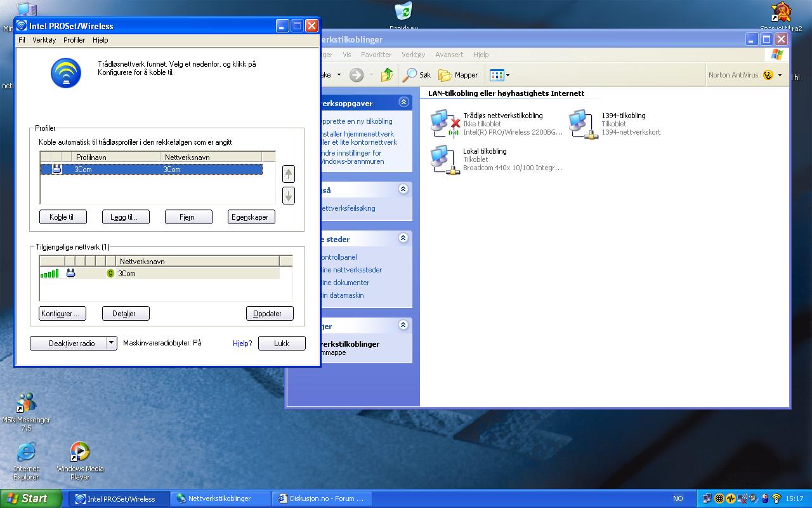
Task: Click the dual-monitor network connection tray icon
Action: 707,498
